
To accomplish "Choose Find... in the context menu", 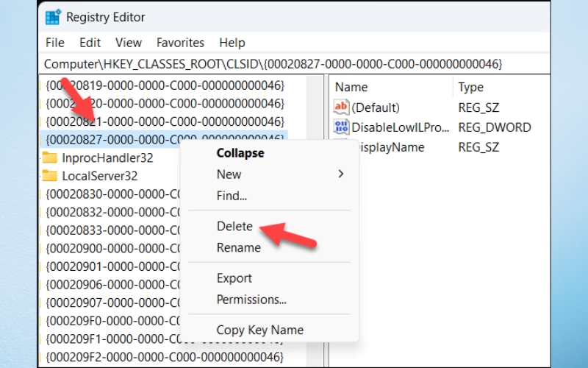I will click(x=232, y=196).
